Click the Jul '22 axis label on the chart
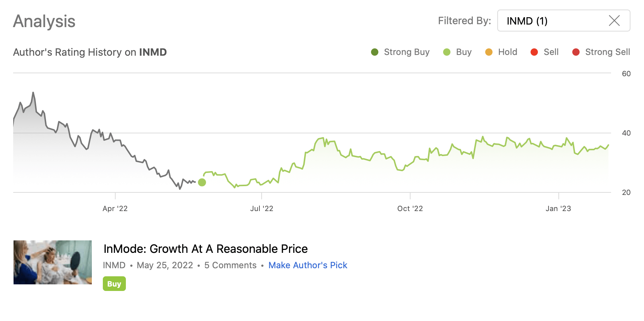This screenshot has height=321, width=644. (x=261, y=208)
